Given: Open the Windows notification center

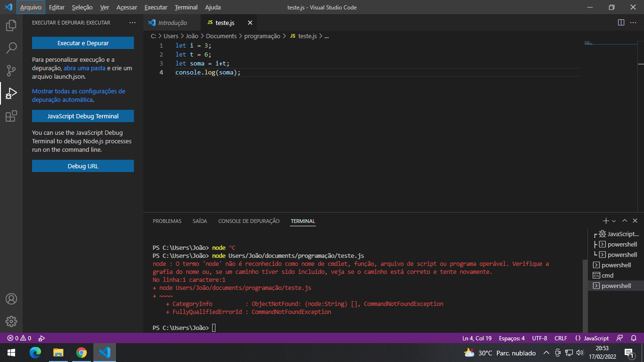Looking at the screenshot, I should [628, 353].
